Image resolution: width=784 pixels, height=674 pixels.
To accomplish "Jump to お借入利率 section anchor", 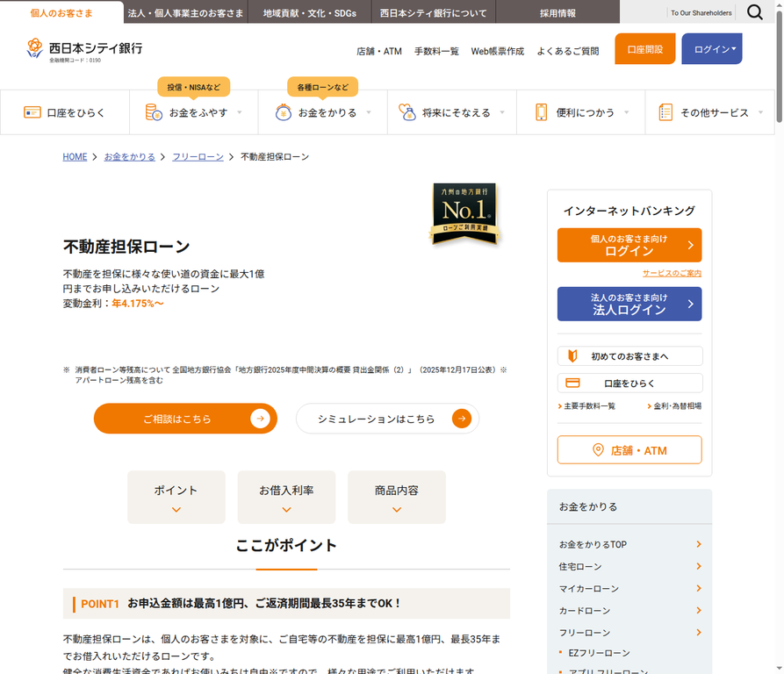I will (286, 497).
